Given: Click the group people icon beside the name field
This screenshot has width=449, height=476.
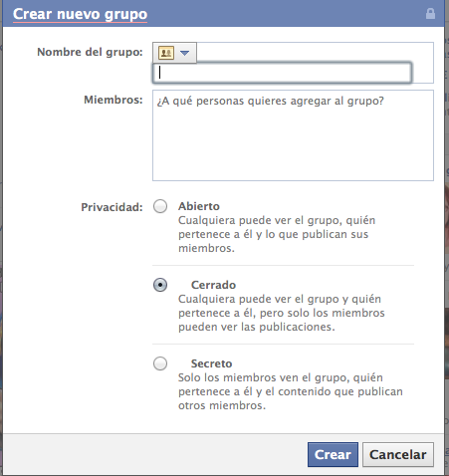Looking at the screenshot, I should pos(166,53).
